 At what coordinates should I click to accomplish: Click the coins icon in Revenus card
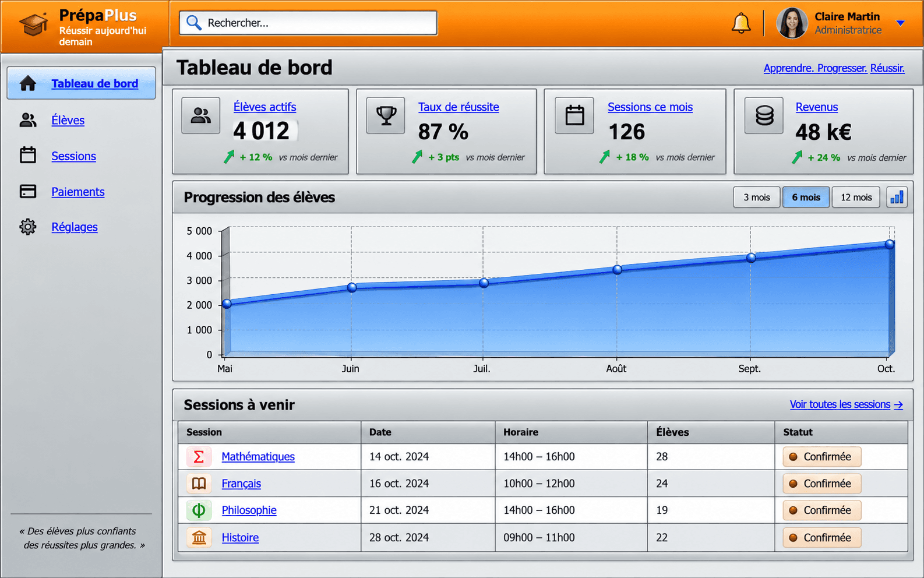pyautogui.click(x=764, y=115)
